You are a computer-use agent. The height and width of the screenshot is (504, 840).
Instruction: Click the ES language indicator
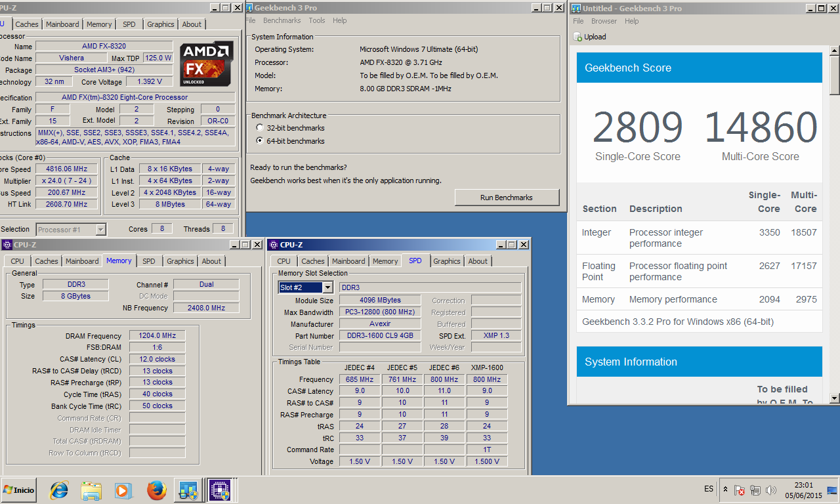click(709, 489)
